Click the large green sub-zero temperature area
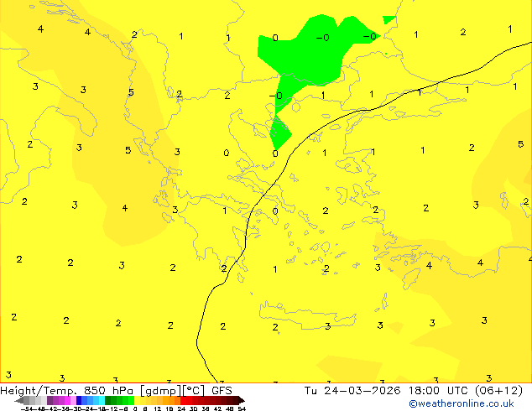 (310, 52)
